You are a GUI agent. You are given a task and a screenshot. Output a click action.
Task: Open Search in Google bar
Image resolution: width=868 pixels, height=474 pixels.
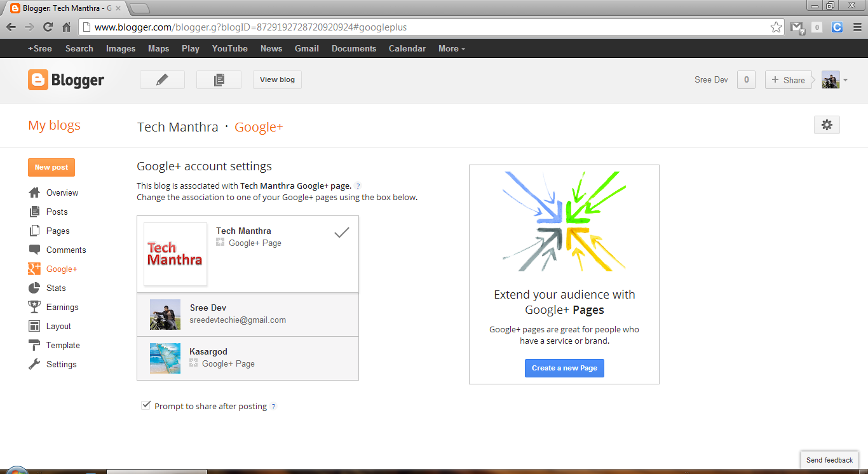[x=79, y=48]
